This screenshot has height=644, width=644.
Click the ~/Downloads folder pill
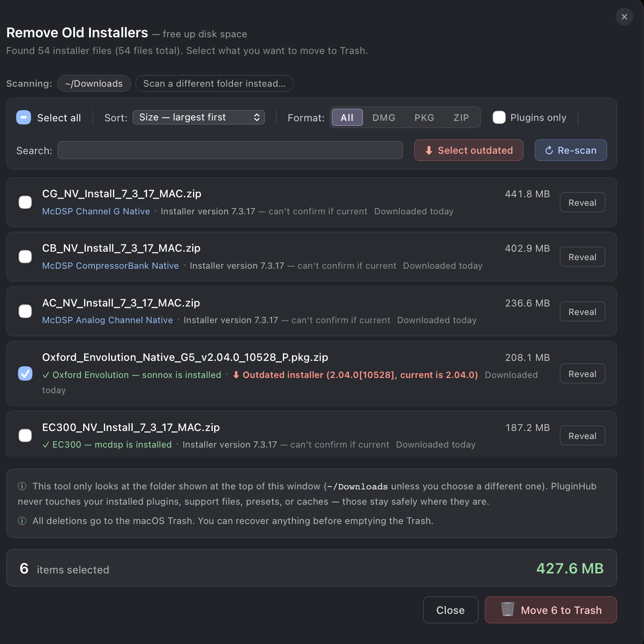point(94,84)
